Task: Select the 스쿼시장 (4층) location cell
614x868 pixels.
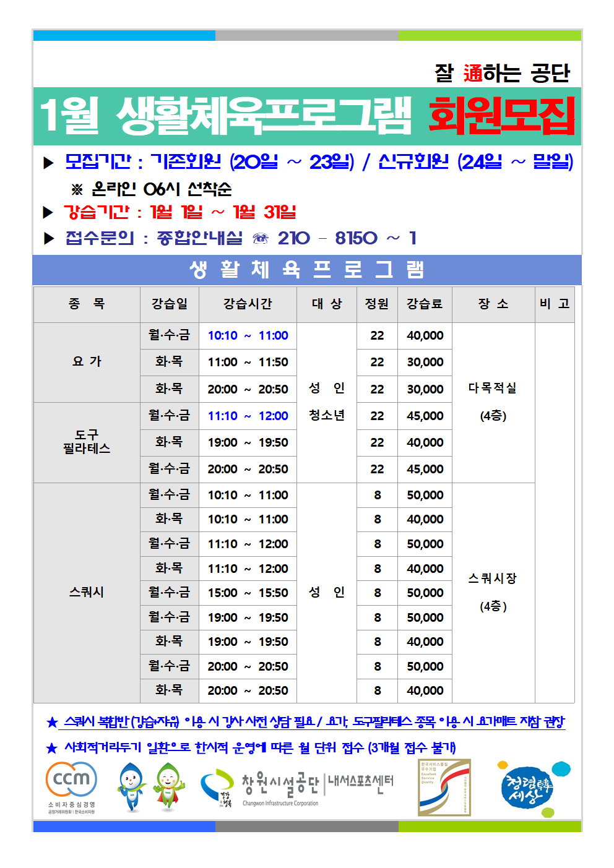Action: point(493,592)
